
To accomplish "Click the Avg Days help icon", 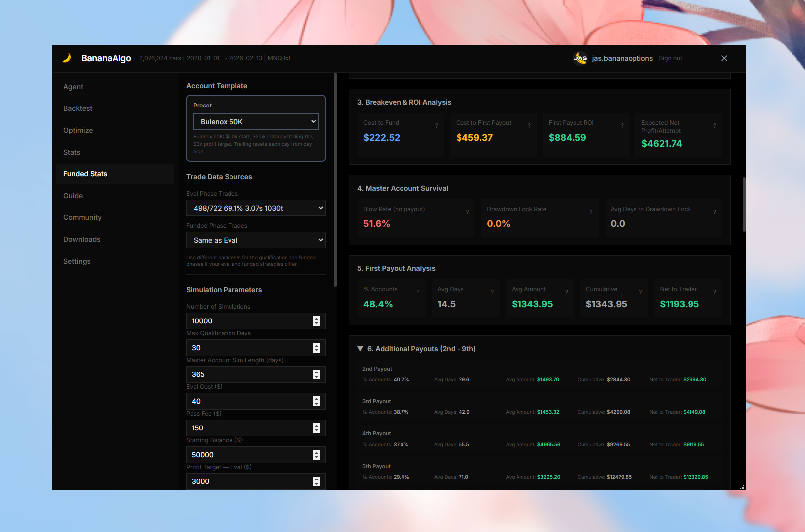I will point(492,292).
